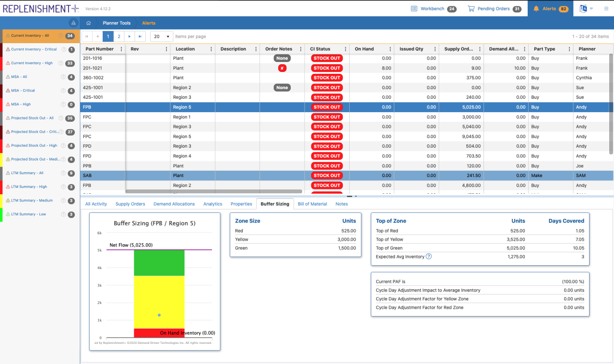Open CI Status column options menu

pyautogui.click(x=345, y=49)
